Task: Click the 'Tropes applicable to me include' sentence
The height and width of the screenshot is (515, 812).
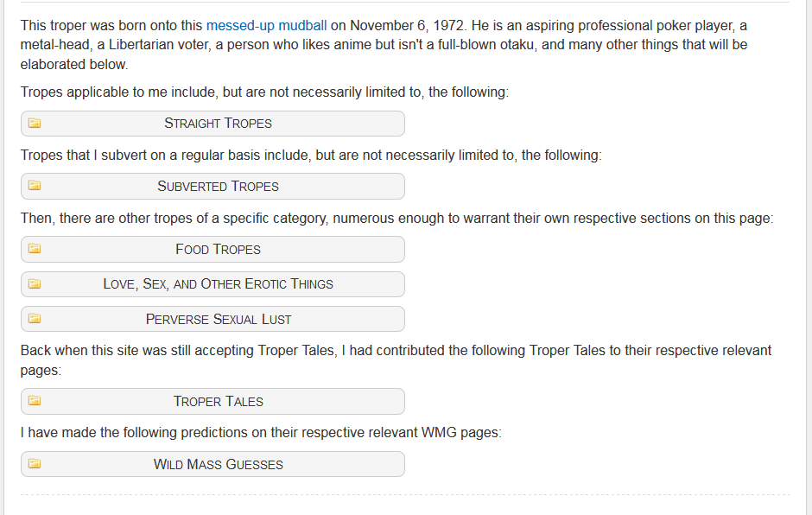Action: tap(264, 92)
